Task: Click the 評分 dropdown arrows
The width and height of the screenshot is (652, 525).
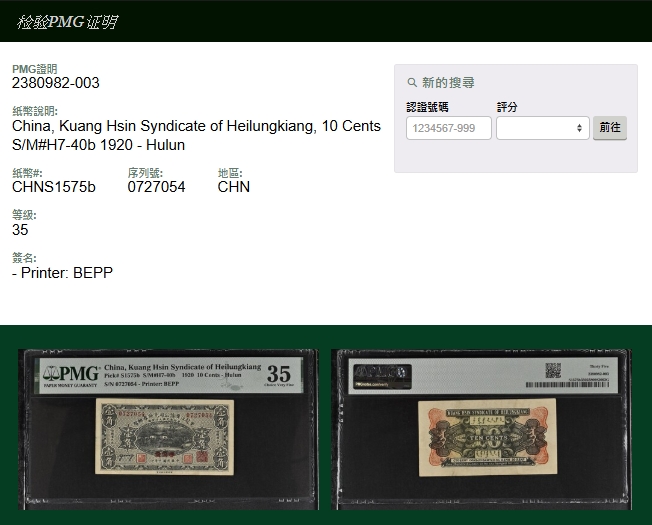Action: pyautogui.click(x=580, y=128)
